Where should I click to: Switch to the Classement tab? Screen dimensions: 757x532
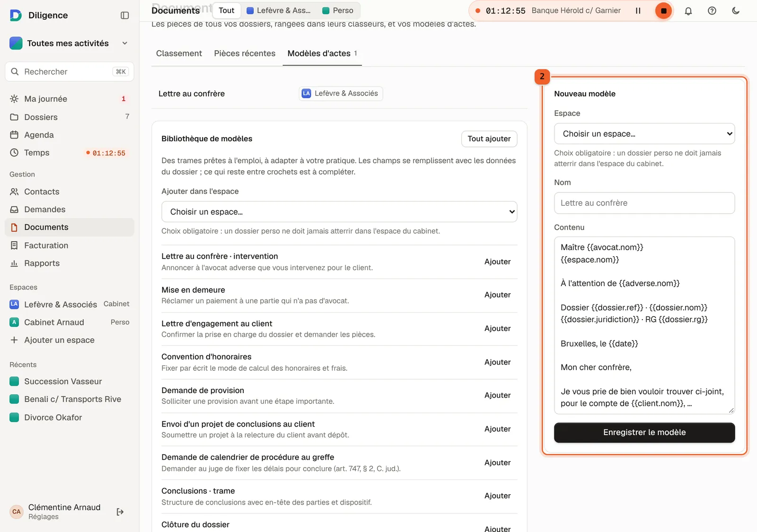pos(179,53)
